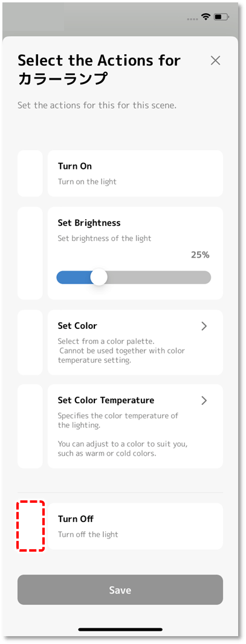246x644 pixels.
Task: Tap the battery icon in status bar
Action: 222,18
